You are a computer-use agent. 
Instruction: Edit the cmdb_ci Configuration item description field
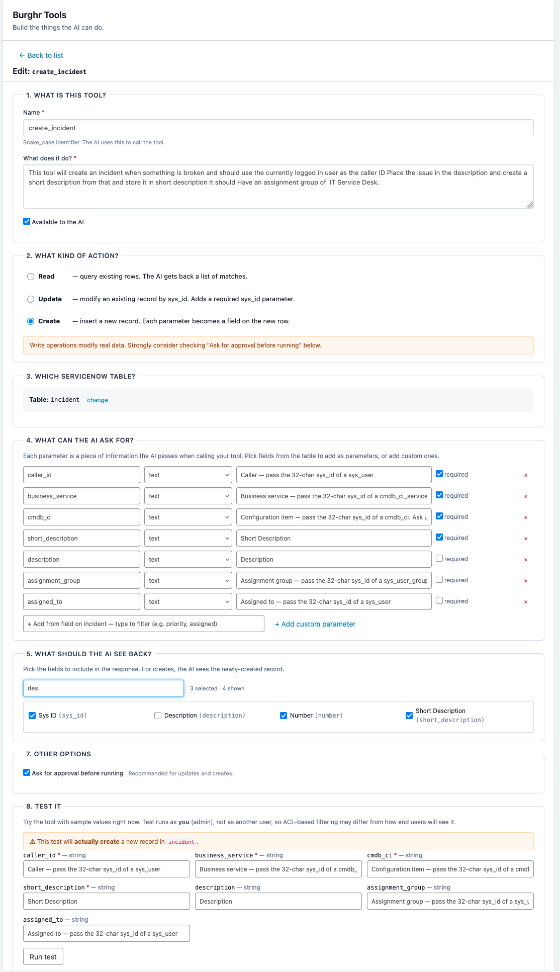334,517
